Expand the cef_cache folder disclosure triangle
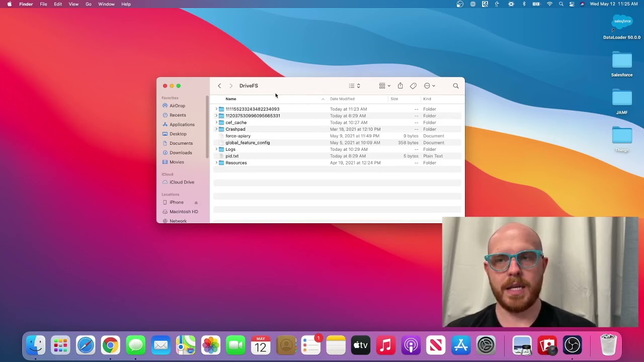 coord(216,123)
